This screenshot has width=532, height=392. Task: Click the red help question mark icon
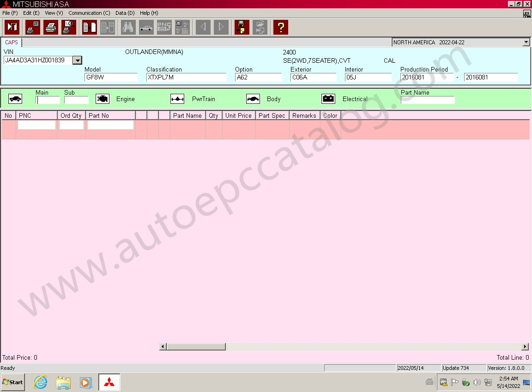280,27
